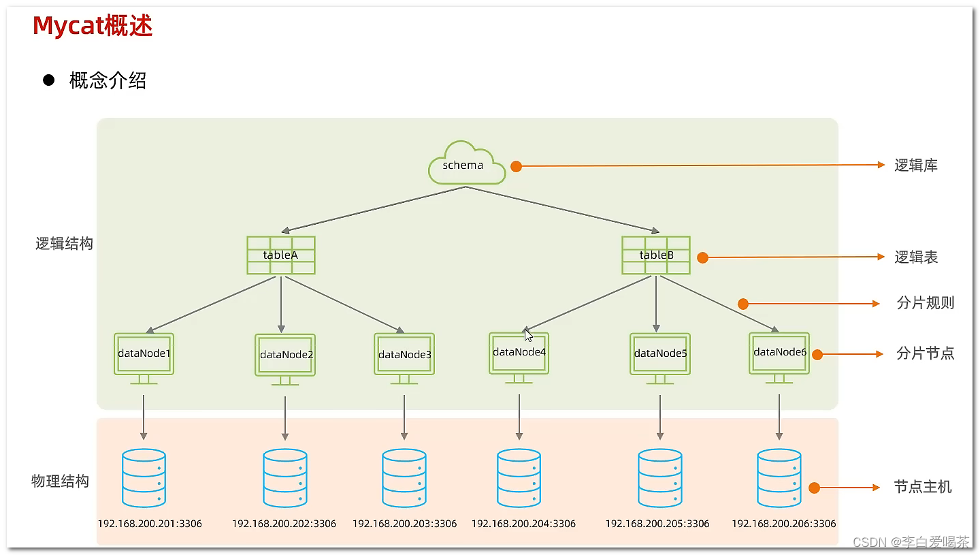The width and height of the screenshot is (980, 555).
Task: Click the 逻辑表 label
Action: tap(916, 257)
